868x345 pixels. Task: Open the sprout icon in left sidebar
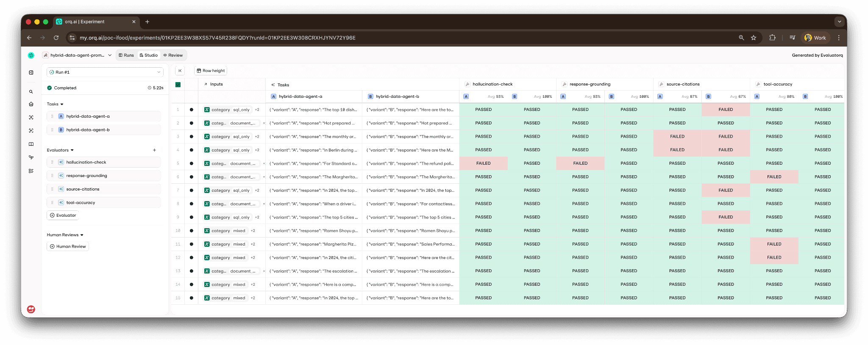(x=31, y=157)
